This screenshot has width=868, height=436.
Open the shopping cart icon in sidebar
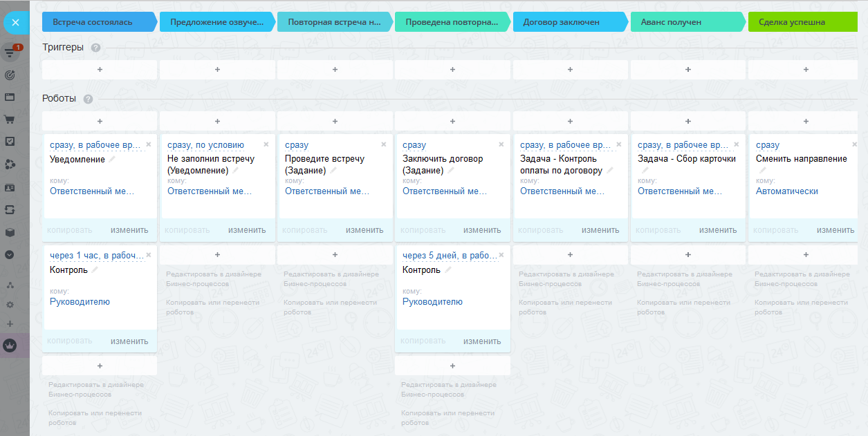[x=10, y=119]
